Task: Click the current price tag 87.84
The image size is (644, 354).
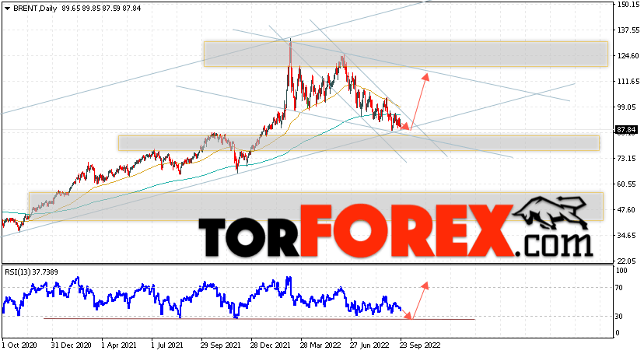Action: coord(627,130)
